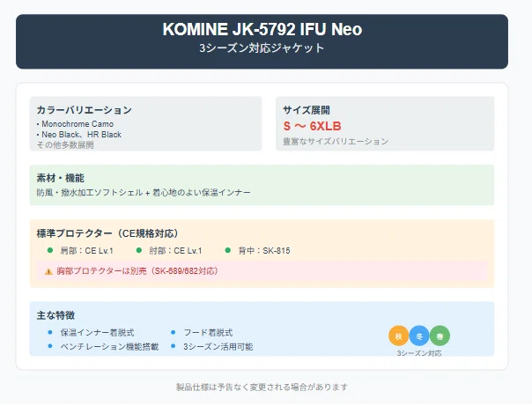
Task: Click the orange 秋 season badge
Action: (399, 336)
